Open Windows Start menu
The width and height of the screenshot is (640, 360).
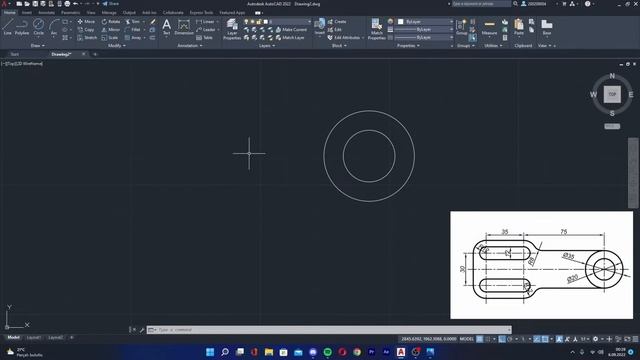pyautogui.click(x=210, y=352)
